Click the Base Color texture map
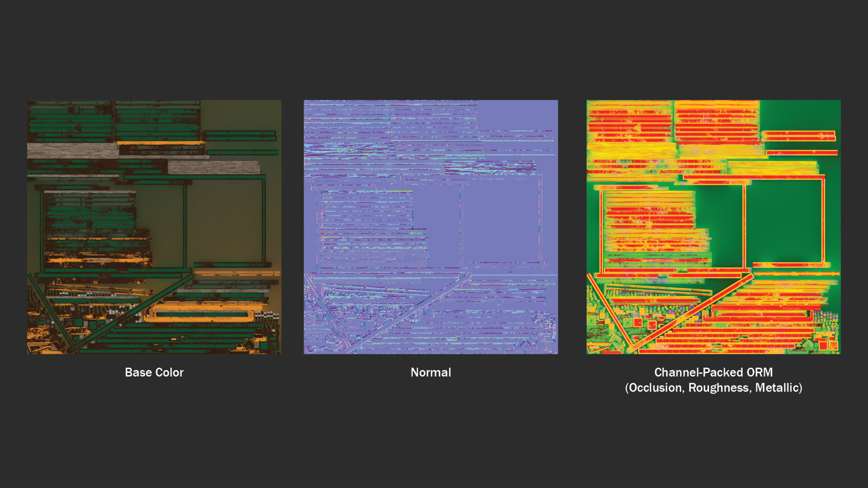This screenshot has width=868, height=488. (154, 227)
